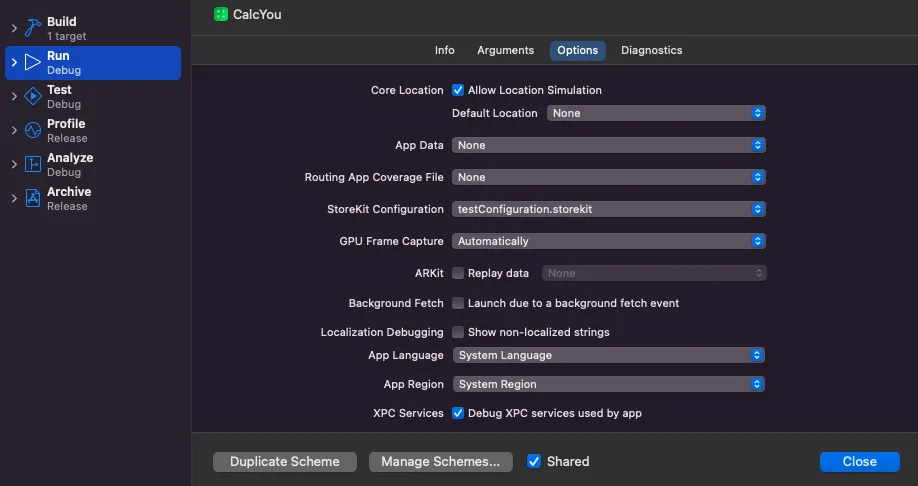Expand the Build action disclosure arrow
The height and width of the screenshot is (486, 918).
[14, 28]
